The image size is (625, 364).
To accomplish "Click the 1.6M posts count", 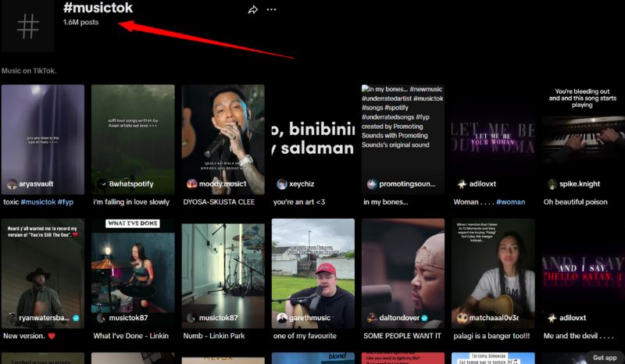I will [81, 23].
